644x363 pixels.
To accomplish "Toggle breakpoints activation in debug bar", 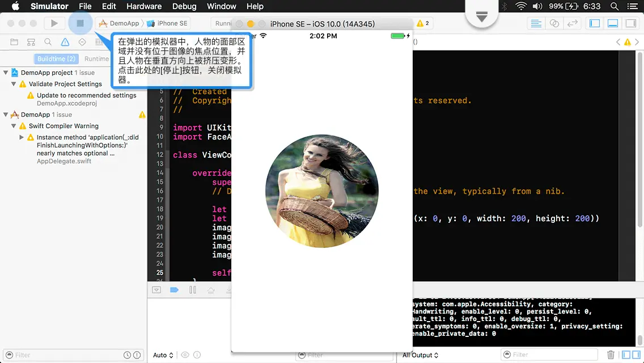I will 174,290.
